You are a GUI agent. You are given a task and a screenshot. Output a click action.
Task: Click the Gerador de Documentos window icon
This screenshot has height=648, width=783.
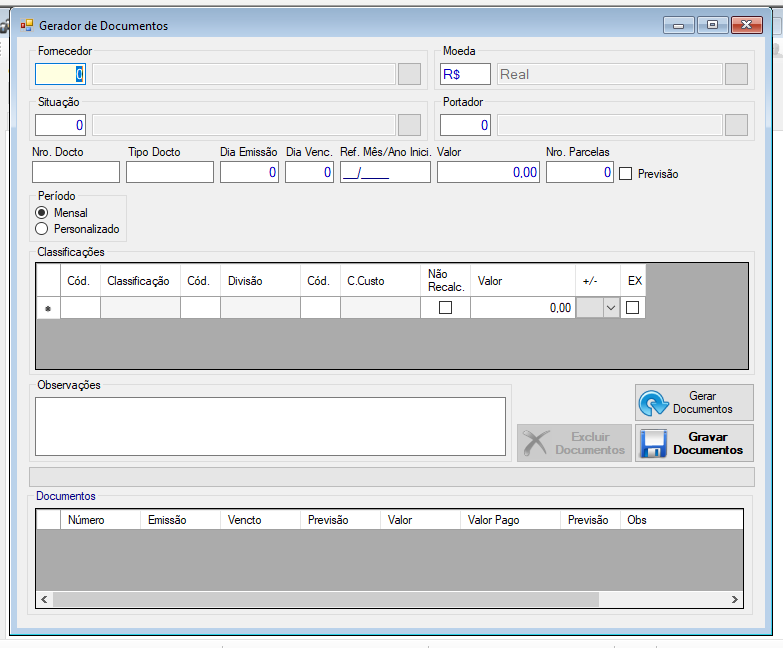point(26,25)
